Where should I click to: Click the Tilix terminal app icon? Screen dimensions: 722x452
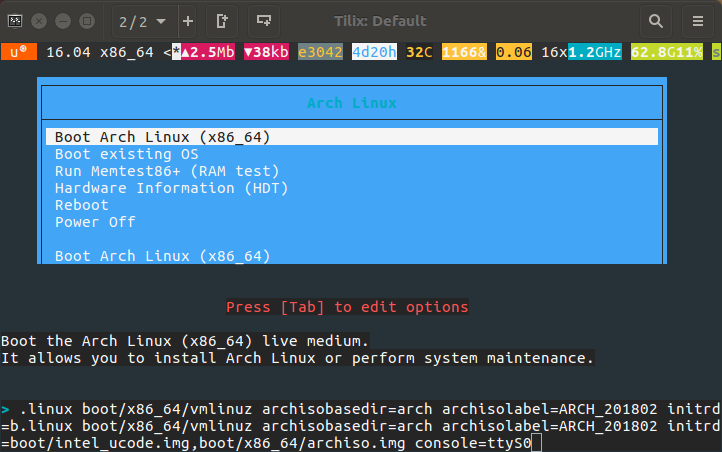[x=15, y=21]
